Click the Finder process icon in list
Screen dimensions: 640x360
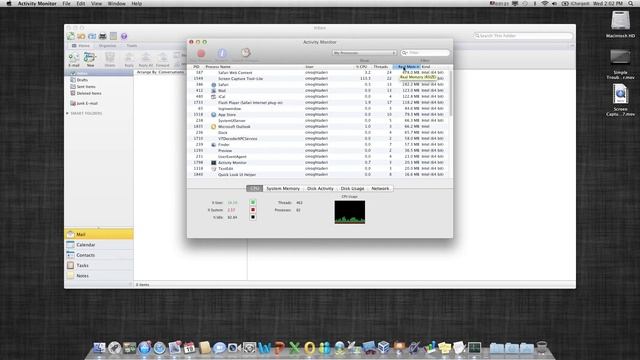[213, 144]
